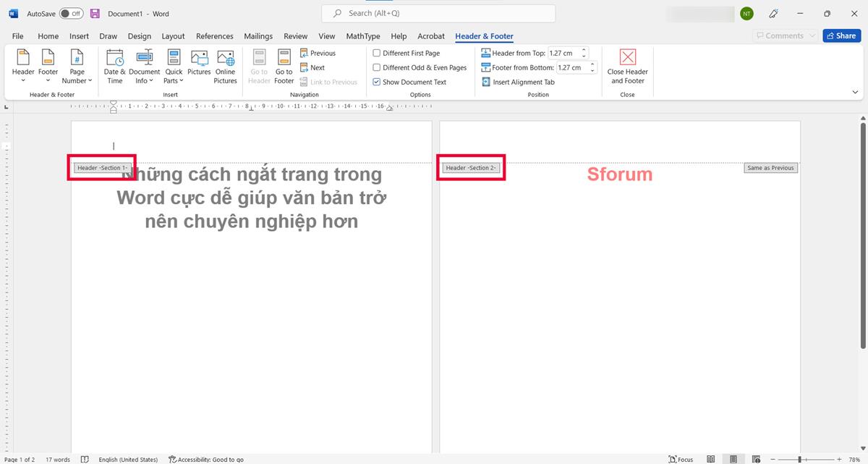
Task: Click the Pictures icon in Insert group
Action: (x=199, y=59)
